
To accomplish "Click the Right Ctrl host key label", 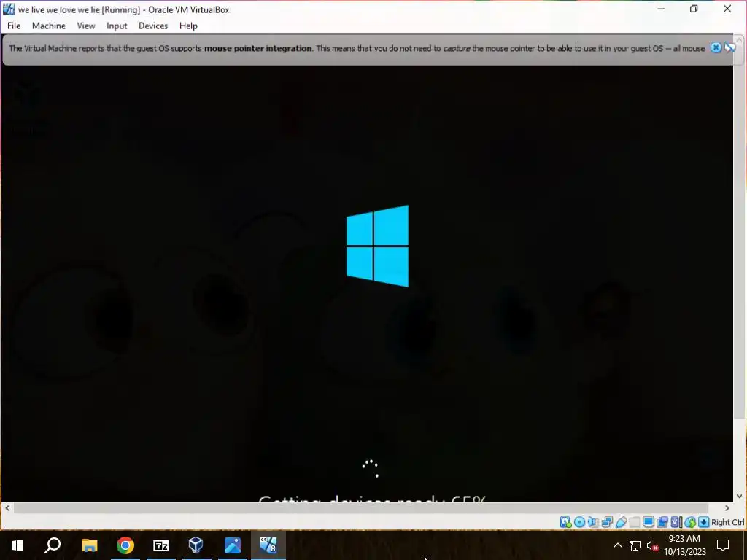I will (x=728, y=522).
